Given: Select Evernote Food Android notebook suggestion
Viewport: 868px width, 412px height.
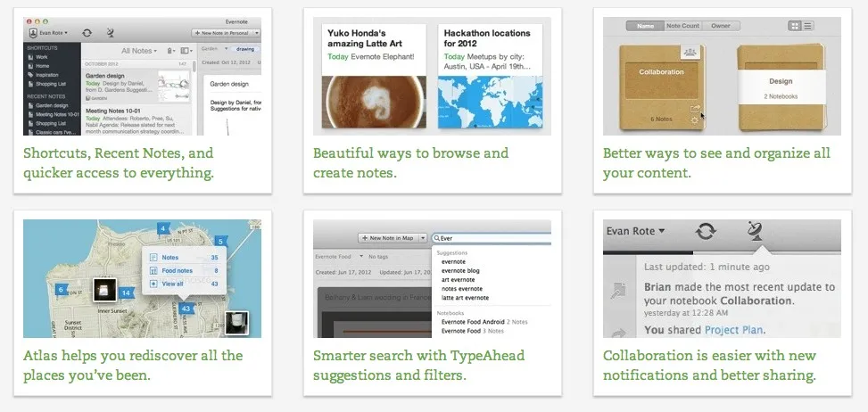Looking at the screenshot, I should (x=484, y=322).
